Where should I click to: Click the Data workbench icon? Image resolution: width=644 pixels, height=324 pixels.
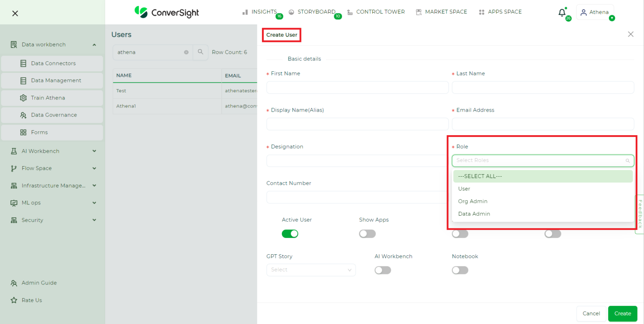(x=14, y=44)
